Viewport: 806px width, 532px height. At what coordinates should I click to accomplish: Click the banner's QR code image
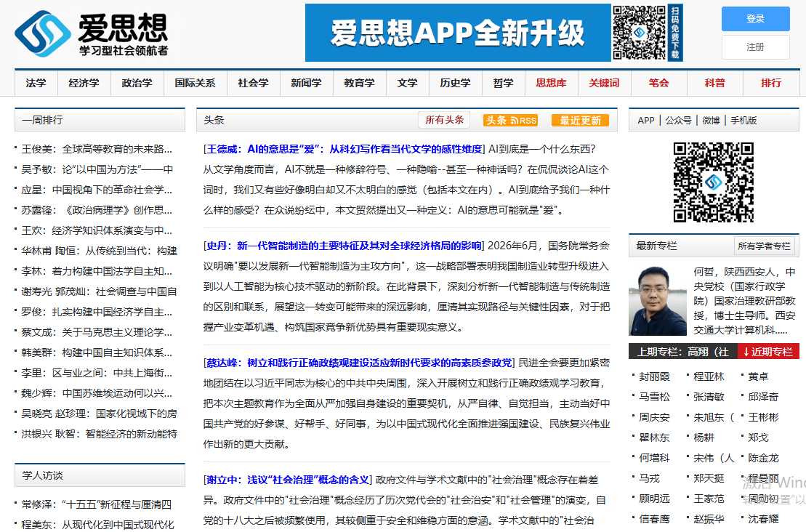pos(639,33)
